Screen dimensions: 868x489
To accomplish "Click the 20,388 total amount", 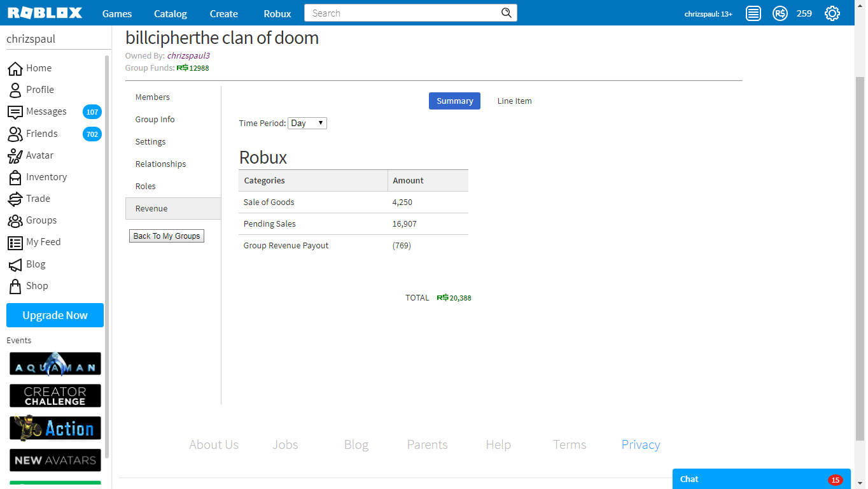I will 460,298.
